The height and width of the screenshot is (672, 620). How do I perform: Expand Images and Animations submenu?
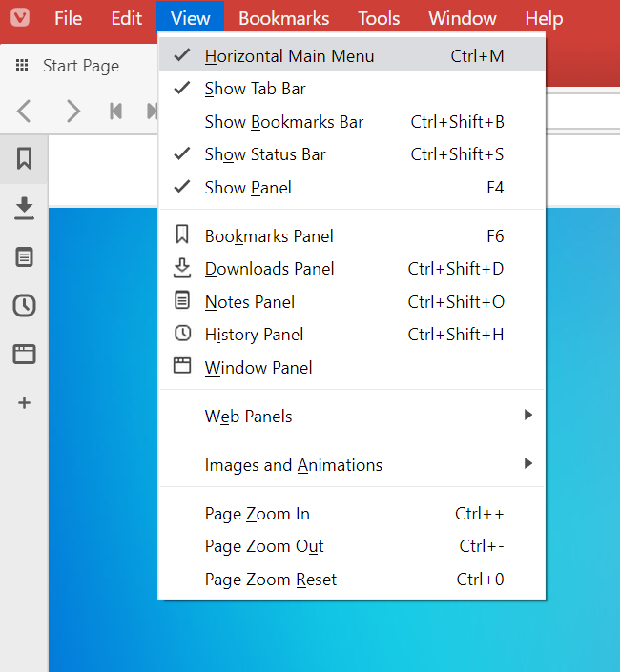pos(352,464)
